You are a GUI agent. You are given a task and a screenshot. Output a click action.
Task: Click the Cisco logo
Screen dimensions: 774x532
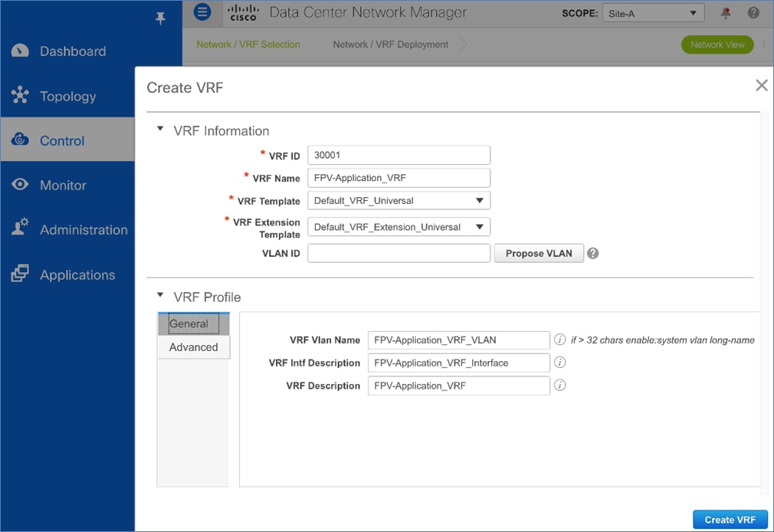[x=244, y=12]
